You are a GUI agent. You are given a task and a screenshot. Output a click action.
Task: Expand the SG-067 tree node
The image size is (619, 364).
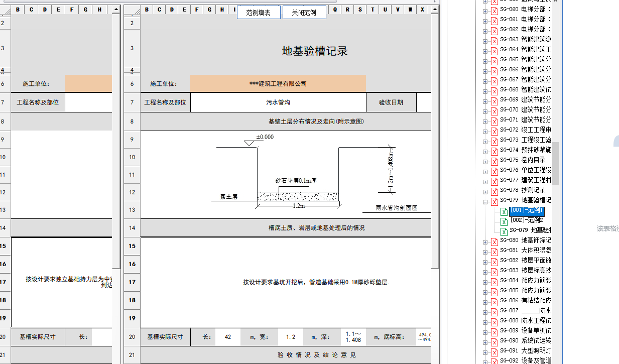coord(485,81)
